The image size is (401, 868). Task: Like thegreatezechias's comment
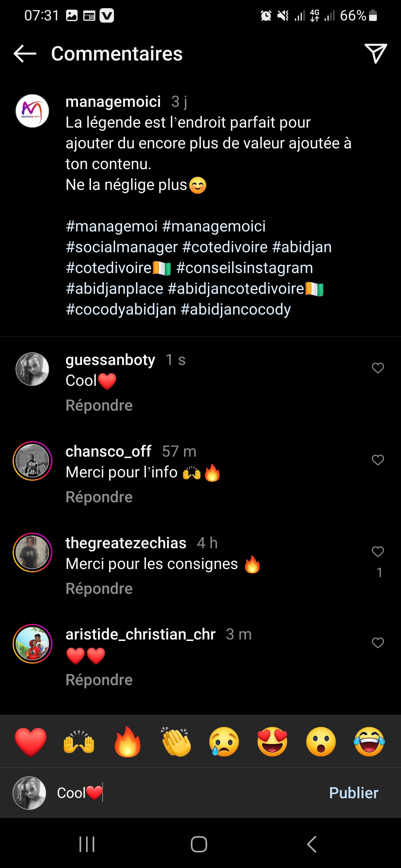click(x=378, y=552)
